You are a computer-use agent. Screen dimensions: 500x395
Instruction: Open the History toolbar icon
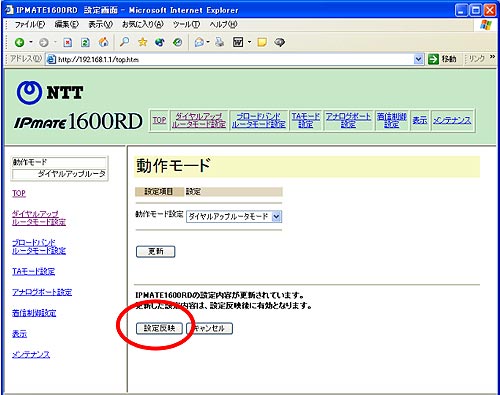[178, 42]
